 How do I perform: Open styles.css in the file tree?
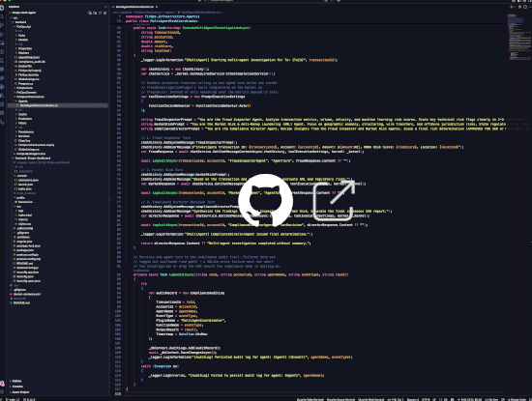point(24,224)
